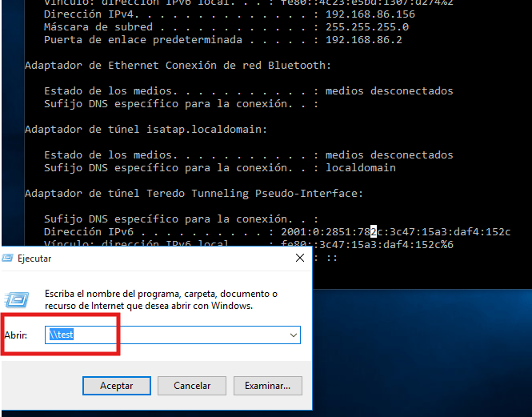This screenshot has width=532, height=417.
Task: Click the dialog description text about Windows
Action: point(160,299)
